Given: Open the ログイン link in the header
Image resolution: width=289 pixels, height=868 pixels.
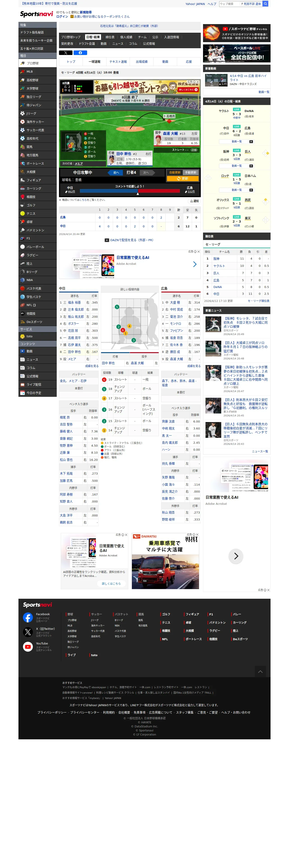Looking at the screenshot, I should click(62, 16).
